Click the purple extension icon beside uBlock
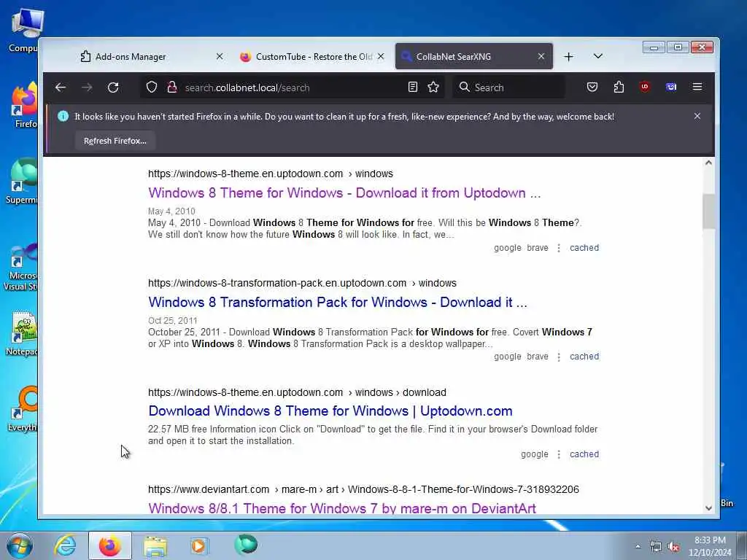Viewport: 747px width, 560px height. 671,87
